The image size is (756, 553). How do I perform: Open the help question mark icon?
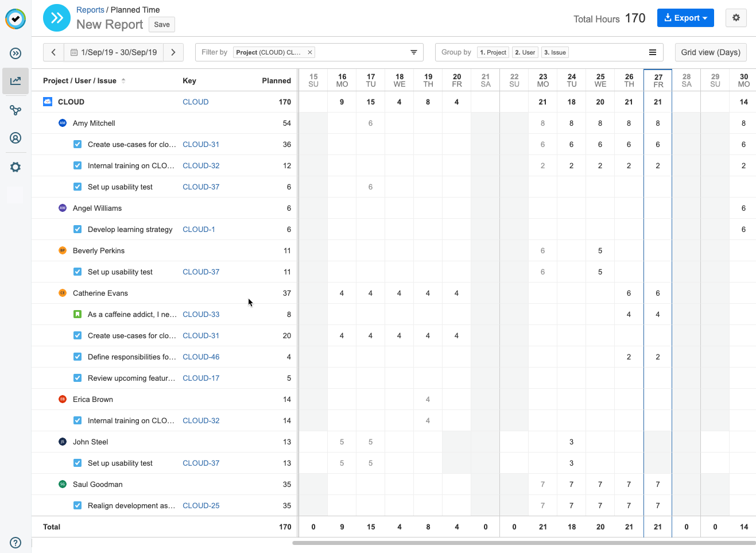[x=15, y=543]
